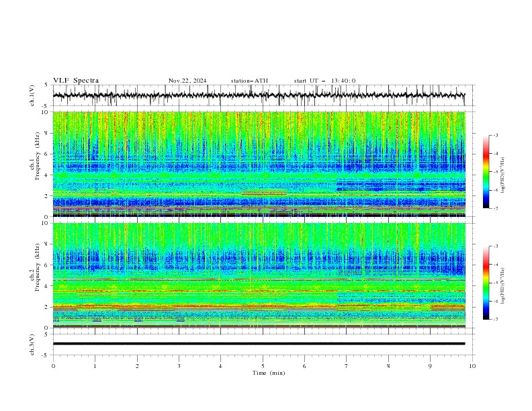532x411 pixels.
Task: Click time axis tick label '5'
Action: 263,366
